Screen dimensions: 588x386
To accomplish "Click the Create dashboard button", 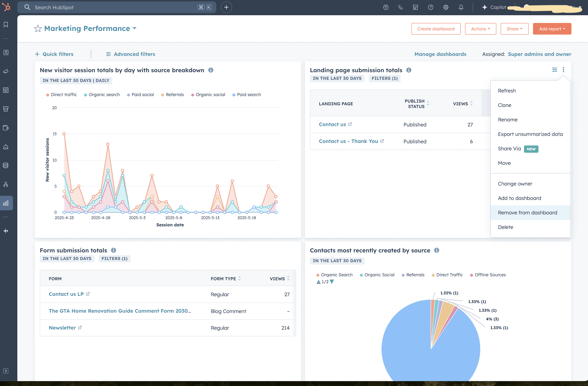I will click(436, 29).
